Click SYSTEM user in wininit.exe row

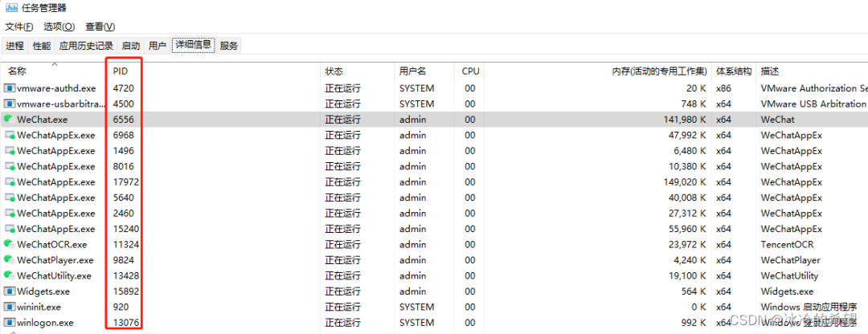tap(416, 307)
